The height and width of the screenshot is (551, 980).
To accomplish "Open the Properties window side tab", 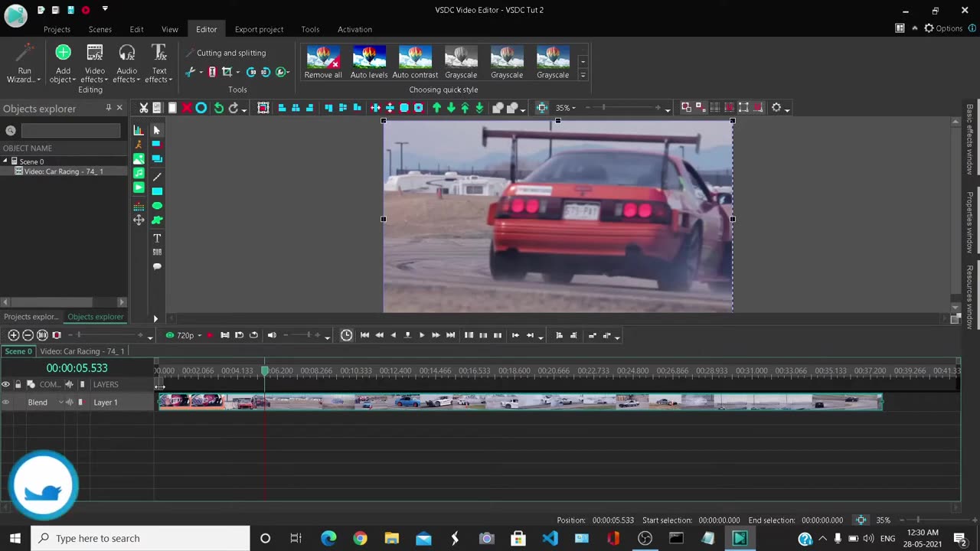I will [x=969, y=222].
